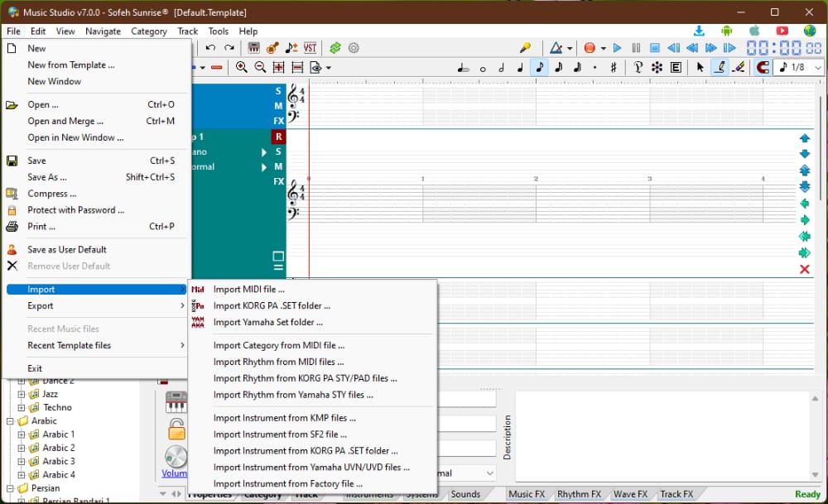828x504 pixels.
Task: Select the highlighted eighth note duration
Action: 540,68
